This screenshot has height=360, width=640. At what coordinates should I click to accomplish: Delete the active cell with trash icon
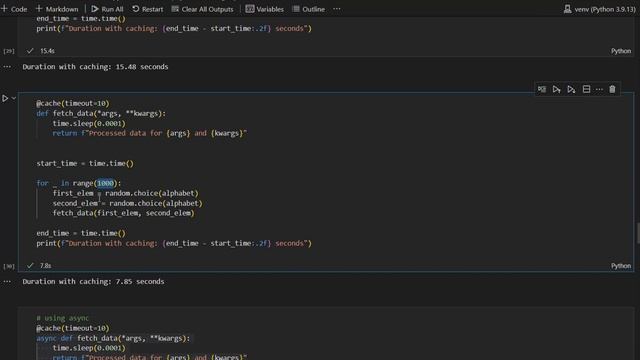point(612,89)
